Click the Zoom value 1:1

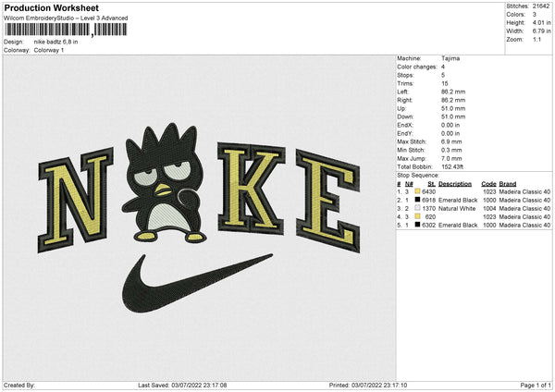click(x=536, y=39)
